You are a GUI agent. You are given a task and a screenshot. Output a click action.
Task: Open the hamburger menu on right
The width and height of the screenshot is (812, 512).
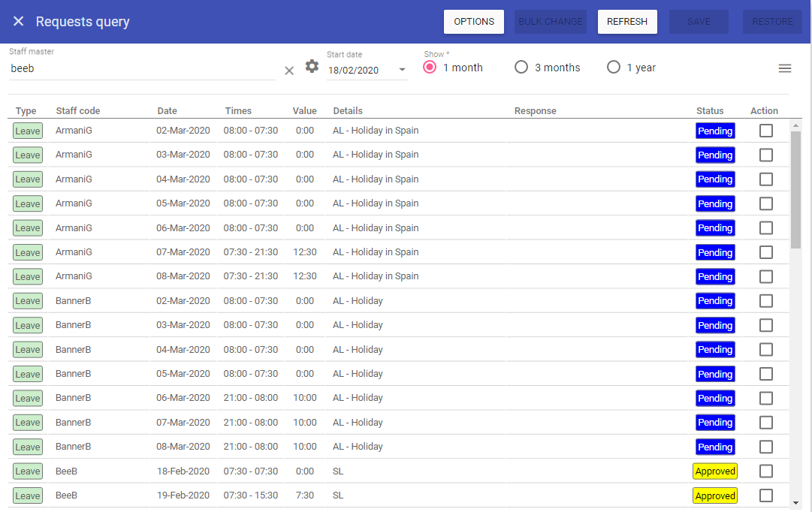click(x=784, y=68)
